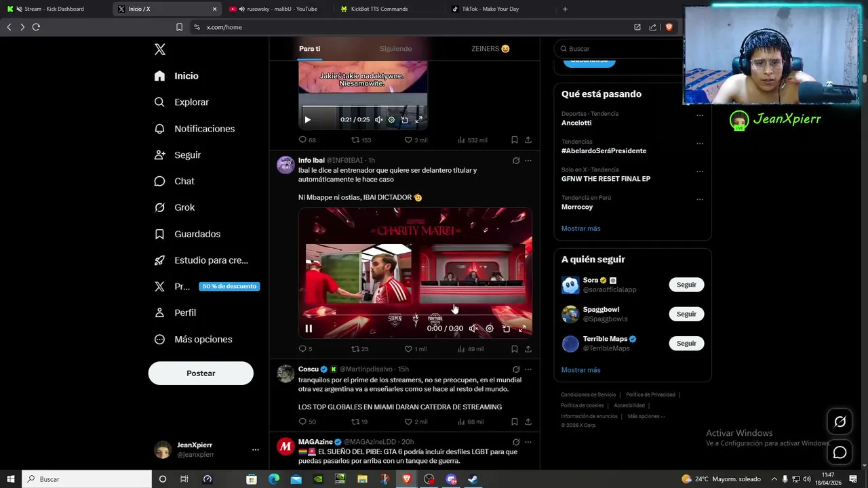Open the Morrocoy trend options
Image resolution: width=868 pixels, height=488 pixels.
[x=700, y=199]
